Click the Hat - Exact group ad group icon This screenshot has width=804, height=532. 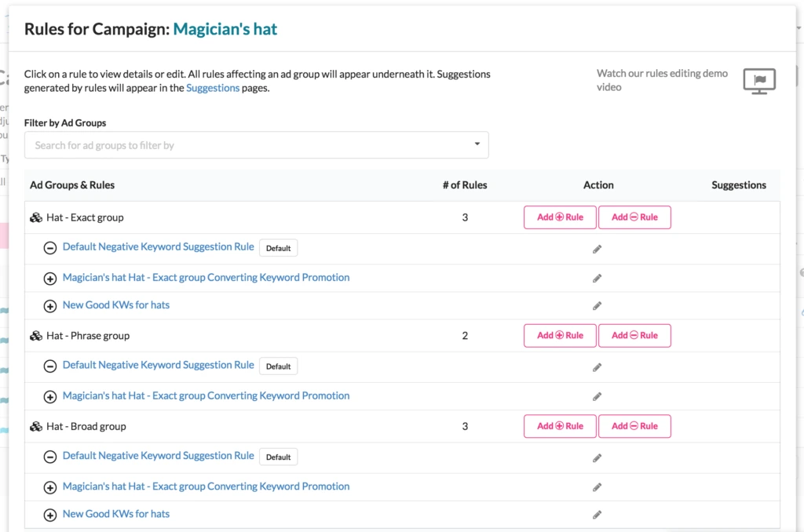click(36, 217)
